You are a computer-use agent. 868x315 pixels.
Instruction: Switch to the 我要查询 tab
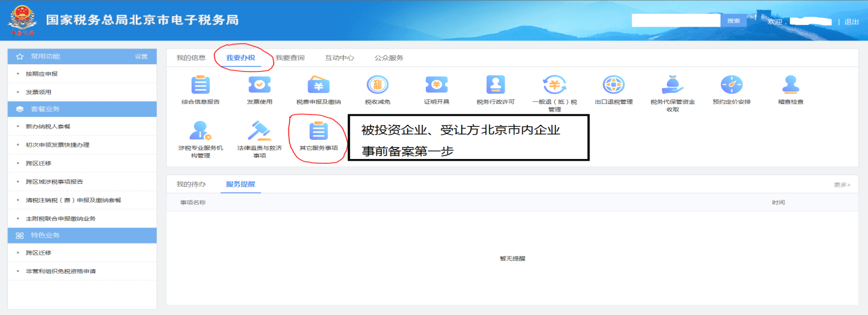[x=290, y=58]
